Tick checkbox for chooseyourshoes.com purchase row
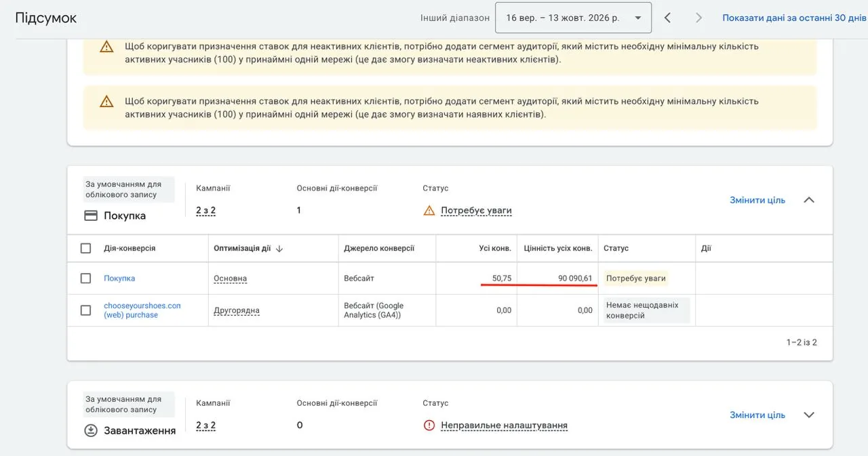 85,310
